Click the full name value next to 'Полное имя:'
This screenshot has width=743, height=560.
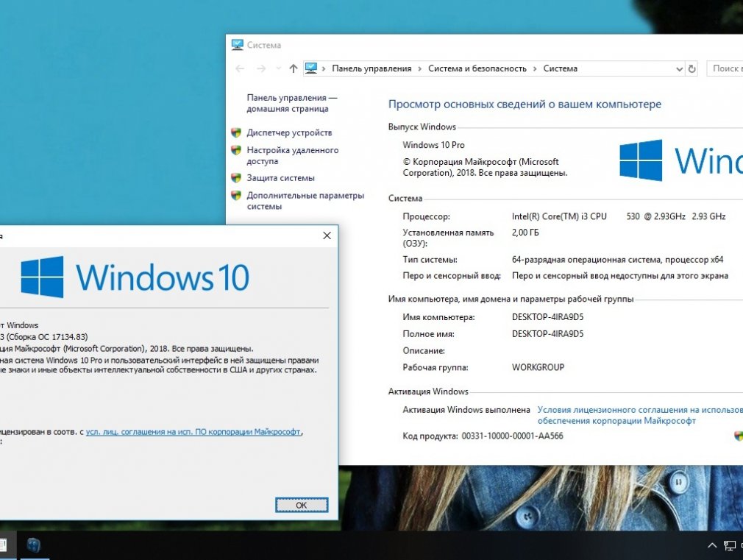pos(547,334)
